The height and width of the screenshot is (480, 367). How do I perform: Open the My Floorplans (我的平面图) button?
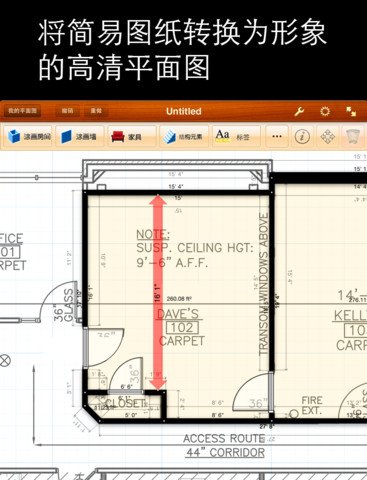pos(22,111)
